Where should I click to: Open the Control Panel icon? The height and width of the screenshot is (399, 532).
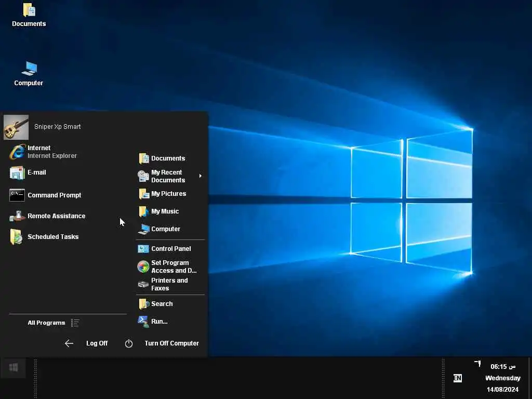point(143,249)
